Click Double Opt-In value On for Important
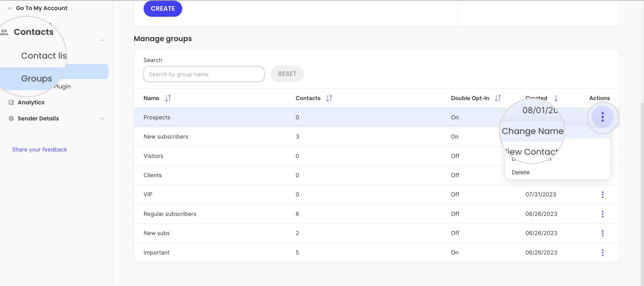644x286 pixels. (455, 252)
